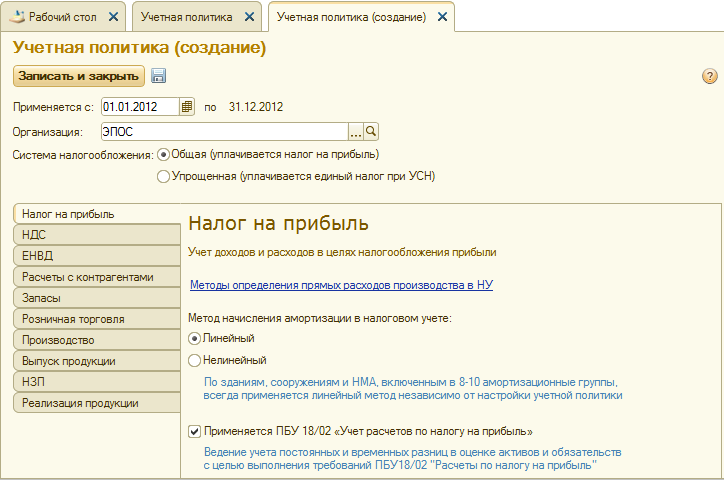Open the ЕНВД section
Image resolution: width=724 pixels, height=480 pixels.
coord(97,256)
